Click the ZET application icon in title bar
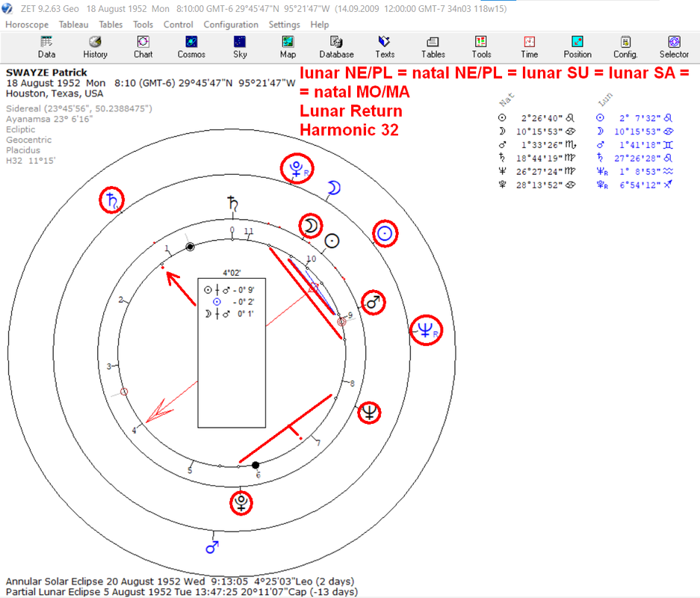Viewport: 700px width, 598px height. coord(7,8)
